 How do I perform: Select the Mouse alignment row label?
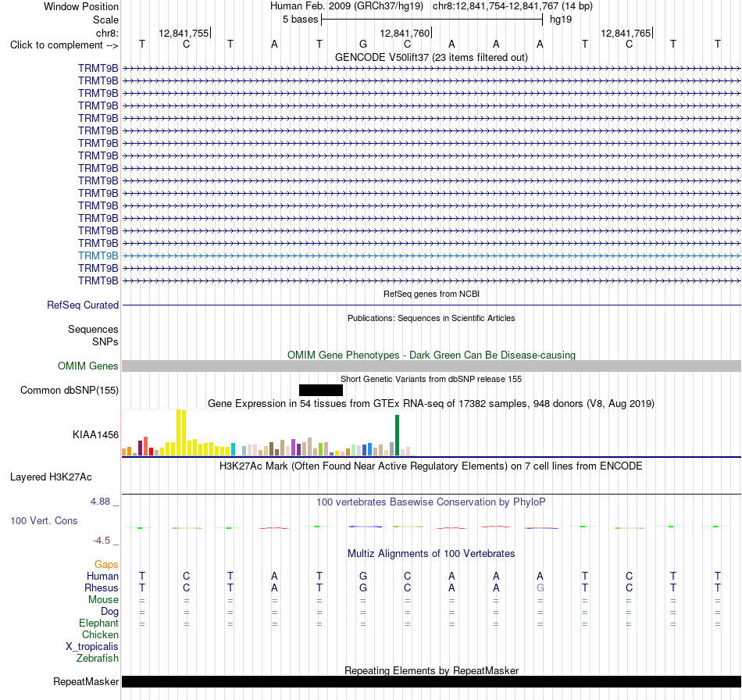(x=103, y=600)
